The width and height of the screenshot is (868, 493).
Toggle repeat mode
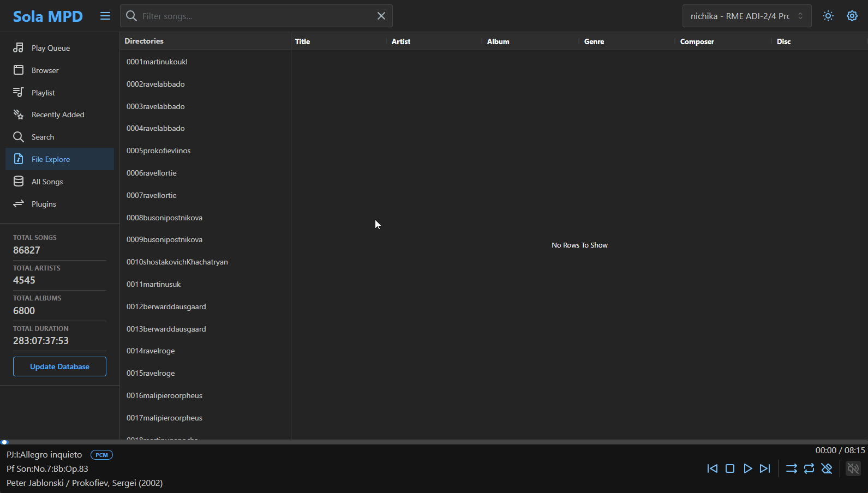click(809, 468)
